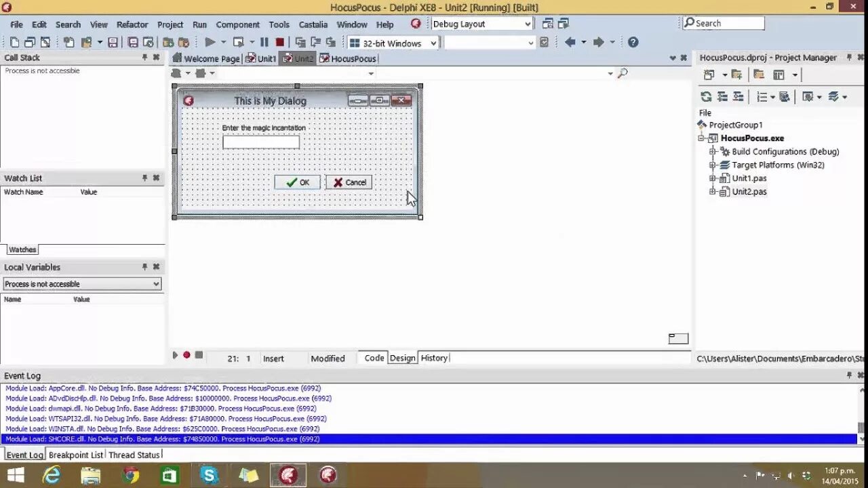Click the green Run arrow icon

pyautogui.click(x=210, y=42)
